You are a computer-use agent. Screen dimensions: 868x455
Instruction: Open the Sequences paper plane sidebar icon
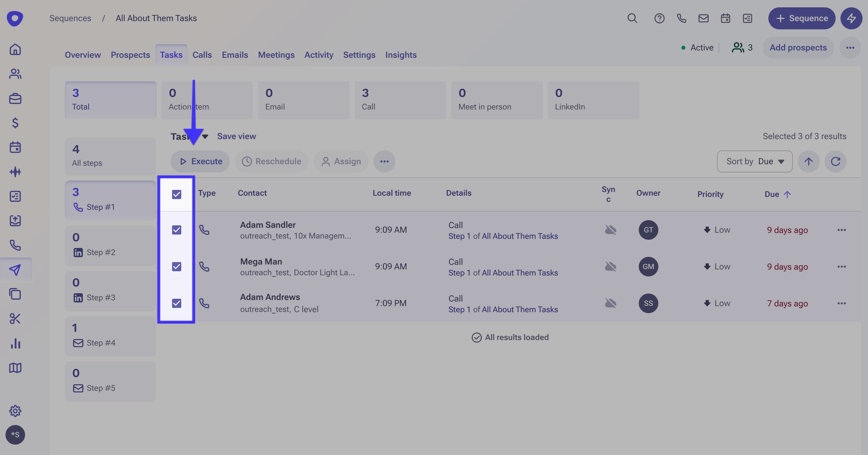16,269
